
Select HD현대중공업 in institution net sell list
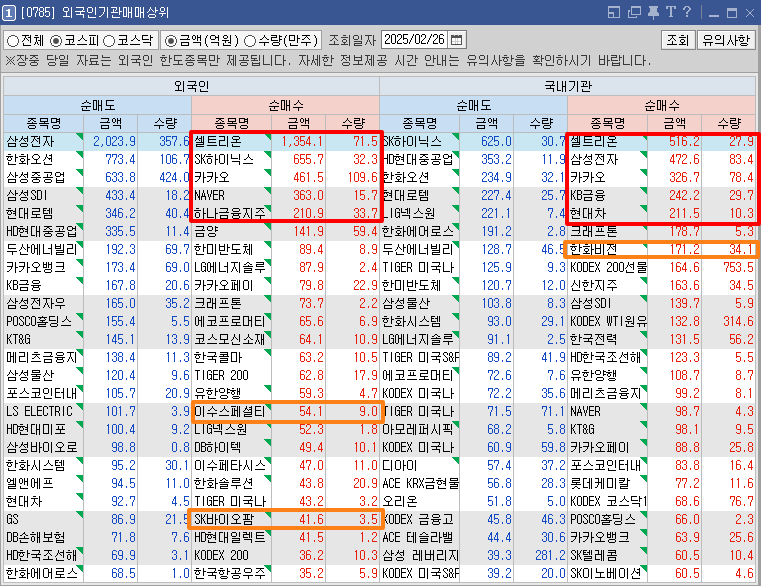coord(417,159)
